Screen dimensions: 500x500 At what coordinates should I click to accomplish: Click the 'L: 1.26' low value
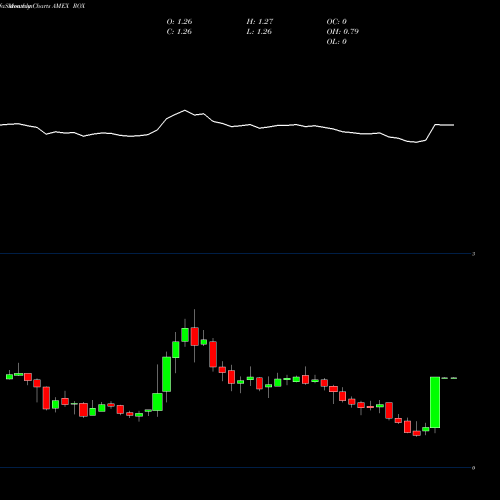pos(259,32)
